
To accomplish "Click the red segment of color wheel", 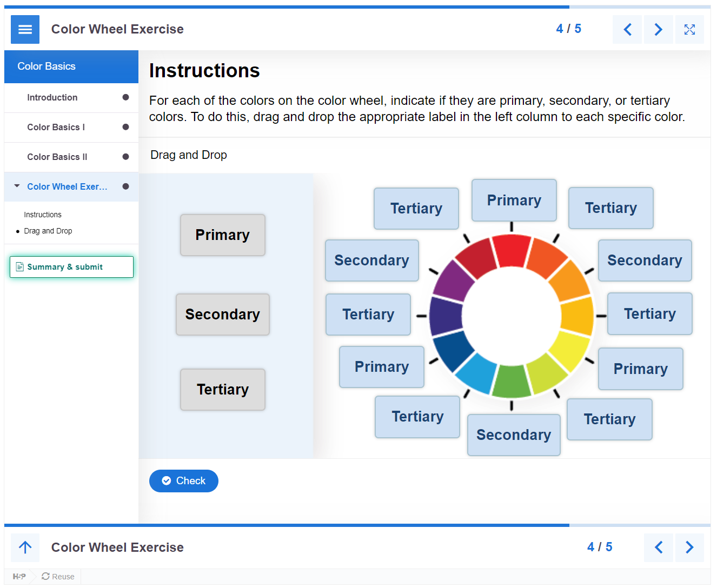I will click(x=510, y=250).
